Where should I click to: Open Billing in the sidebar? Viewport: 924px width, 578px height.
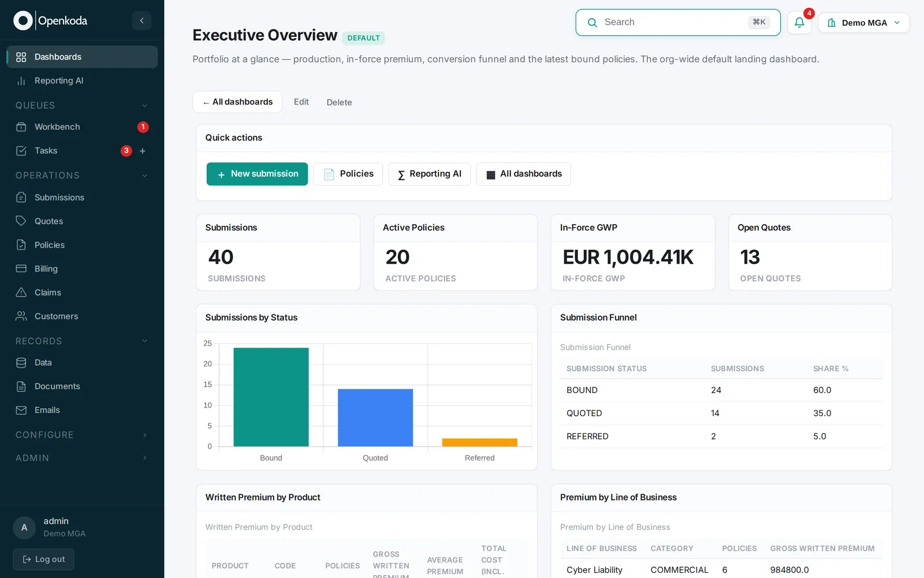click(82, 269)
